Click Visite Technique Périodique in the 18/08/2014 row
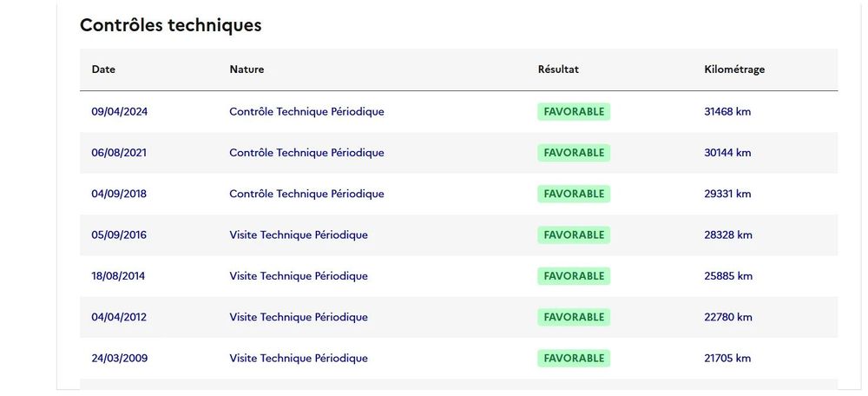The image size is (868, 396). pos(299,276)
